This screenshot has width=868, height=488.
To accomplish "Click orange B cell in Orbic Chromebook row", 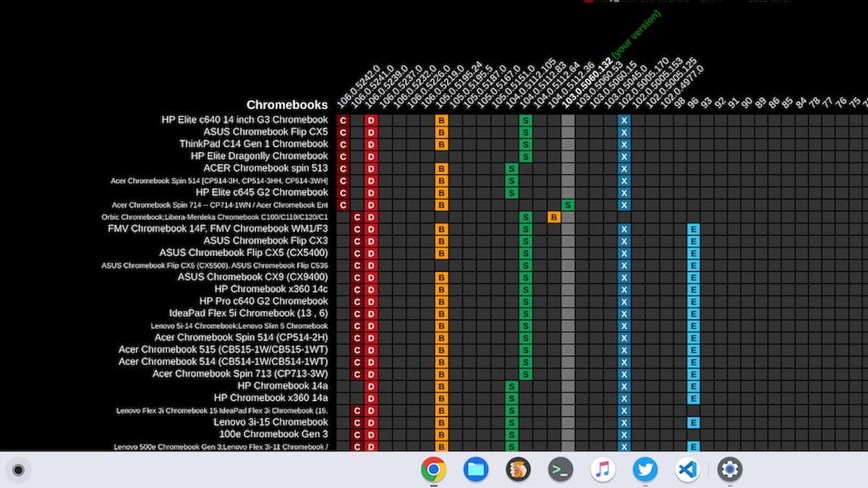I will (553, 217).
